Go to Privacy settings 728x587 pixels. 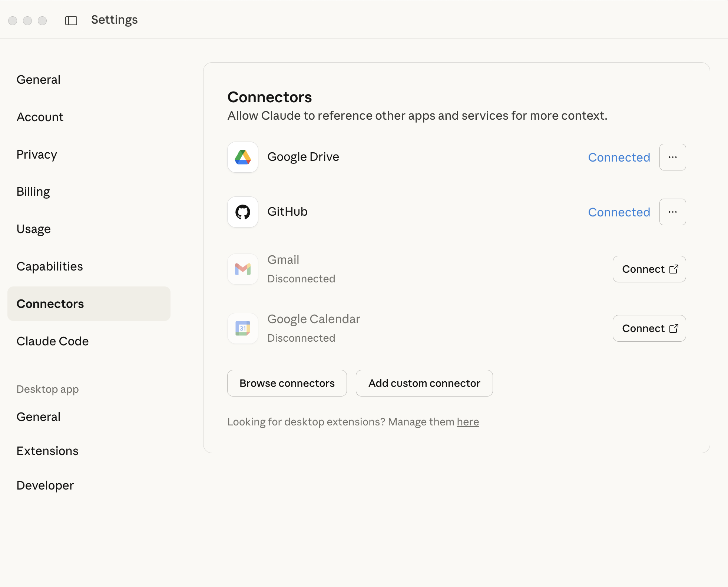[x=37, y=155]
